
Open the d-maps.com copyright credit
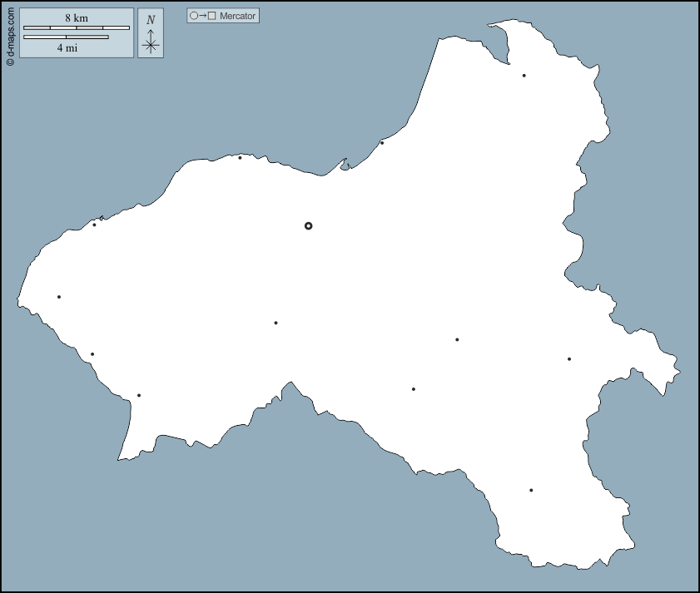pyautogui.click(x=10, y=34)
